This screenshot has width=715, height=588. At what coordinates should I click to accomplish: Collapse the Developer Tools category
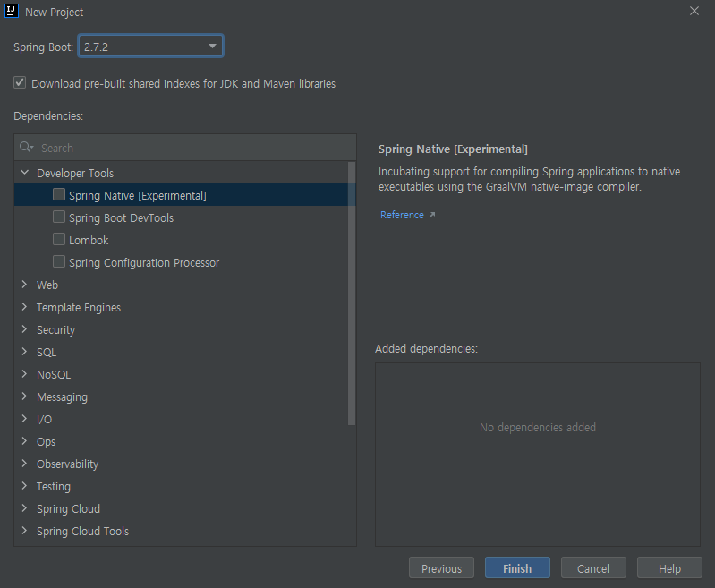click(25, 173)
